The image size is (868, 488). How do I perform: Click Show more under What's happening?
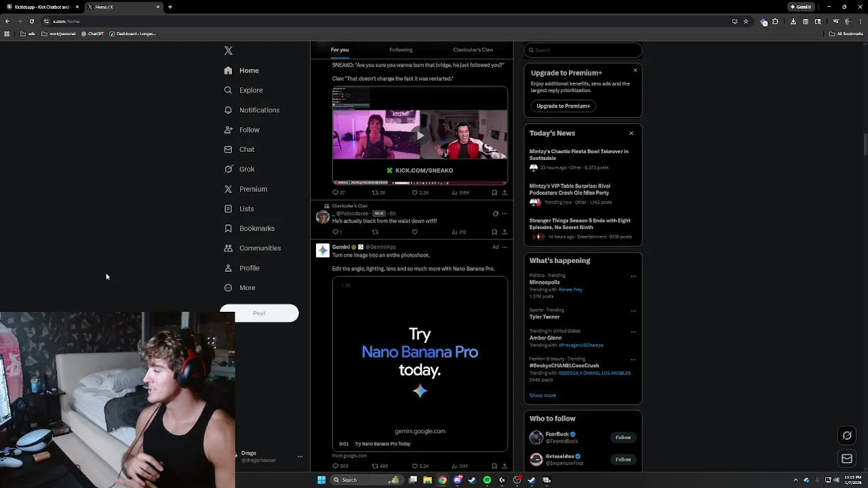542,395
